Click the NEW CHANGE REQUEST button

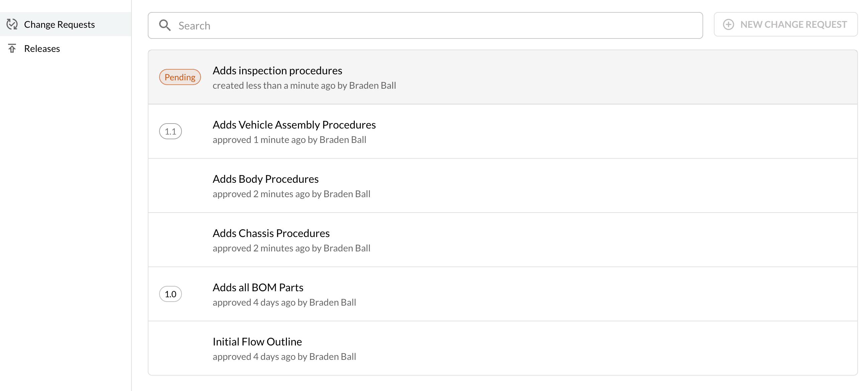[786, 24]
